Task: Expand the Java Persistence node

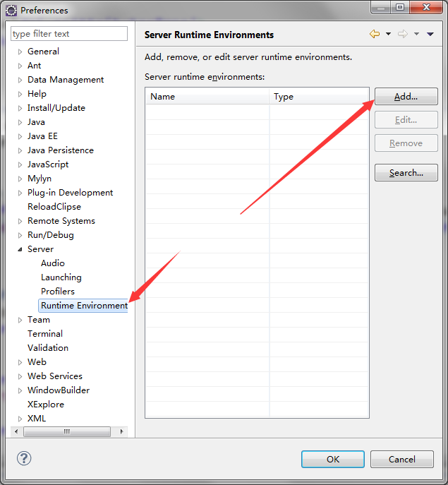Action: pos(20,150)
